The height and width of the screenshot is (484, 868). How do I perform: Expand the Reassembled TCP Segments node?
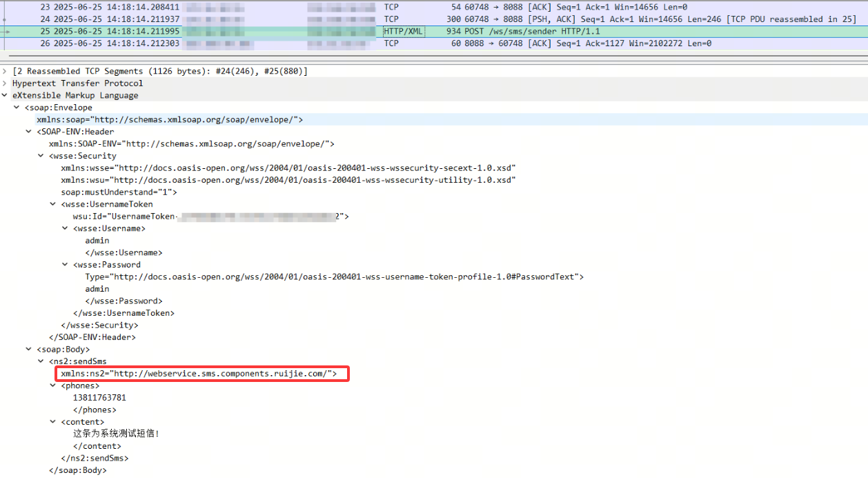(x=5, y=72)
